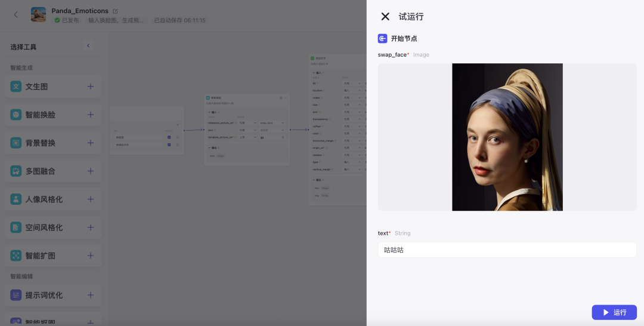Collapse the 输入 section of 智能换脸 node
Screen dimensions: 644x326
(209, 112)
